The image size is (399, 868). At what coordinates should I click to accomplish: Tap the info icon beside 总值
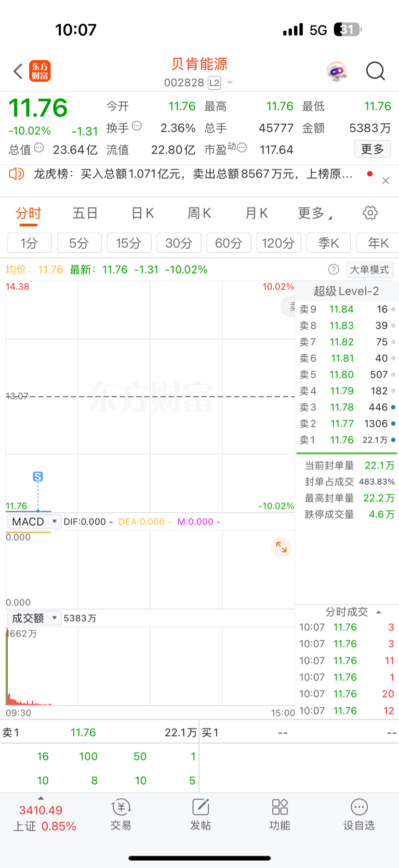(x=39, y=148)
